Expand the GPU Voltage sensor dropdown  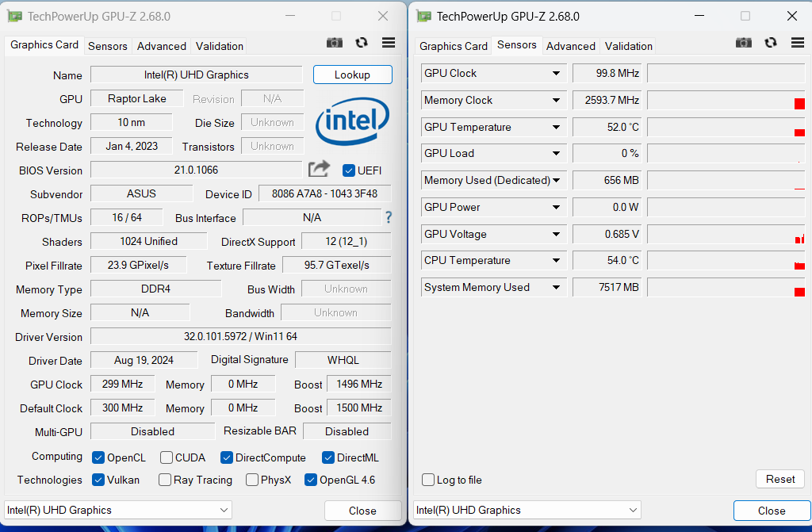pyautogui.click(x=556, y=234)
